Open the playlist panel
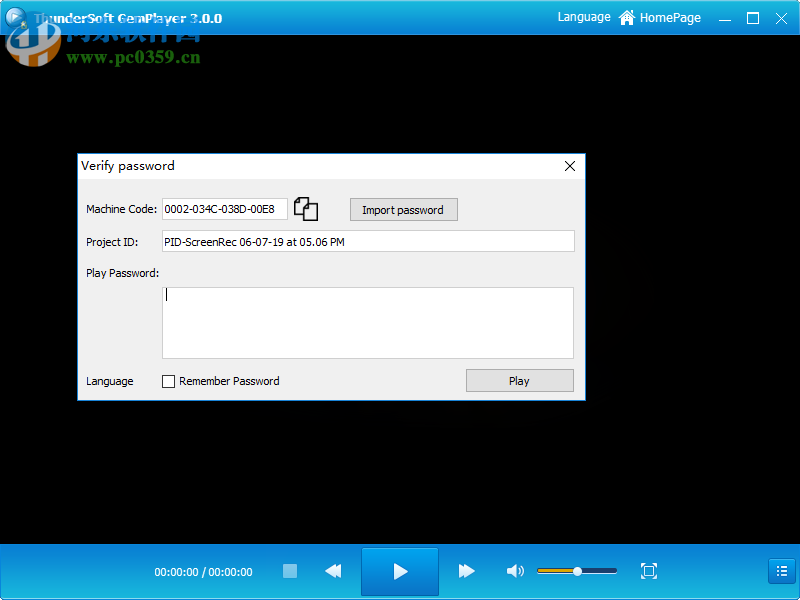The height and width of the screenshot is (600, 800). (x=781, y=571)
